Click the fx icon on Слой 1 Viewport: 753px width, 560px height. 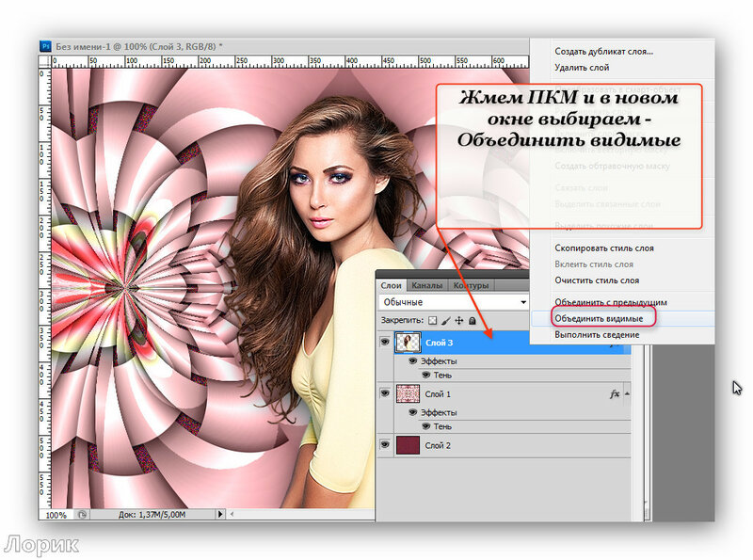coord(615,393)
